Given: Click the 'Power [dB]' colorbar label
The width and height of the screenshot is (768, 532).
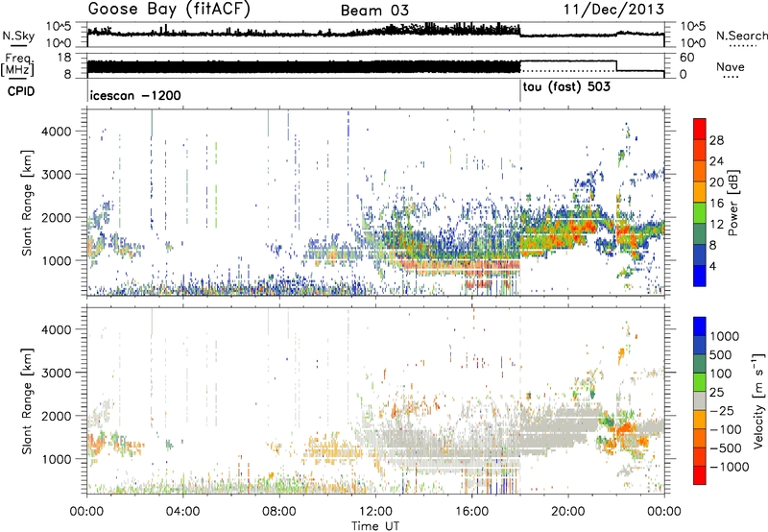Looking at the screenshot, I should tap(733, 203).
